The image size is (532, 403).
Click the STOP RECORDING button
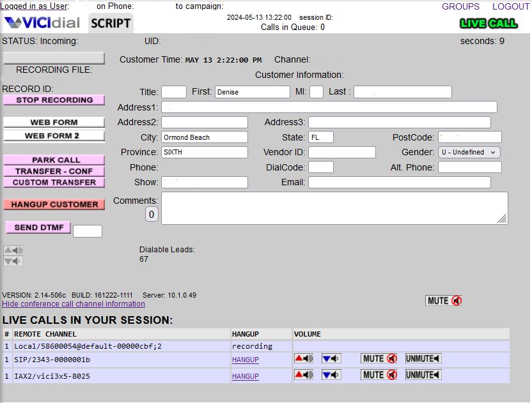[x=54, y=100]
